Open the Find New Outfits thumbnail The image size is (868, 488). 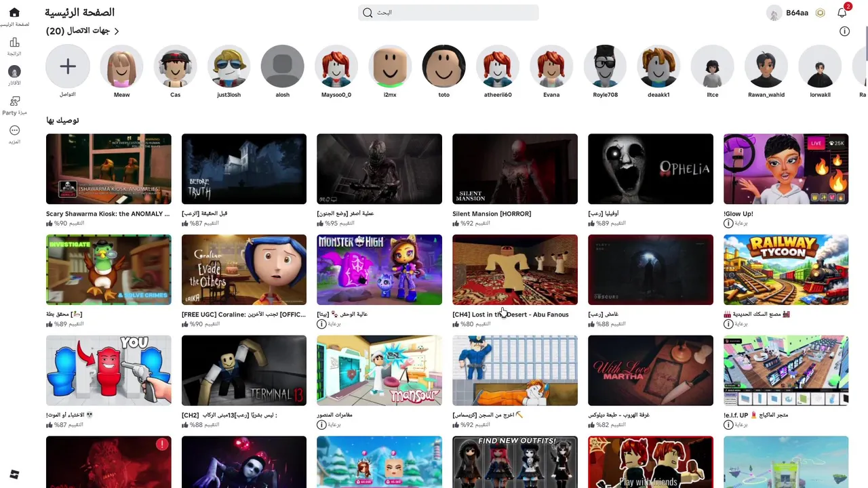(x=515, y=462)
